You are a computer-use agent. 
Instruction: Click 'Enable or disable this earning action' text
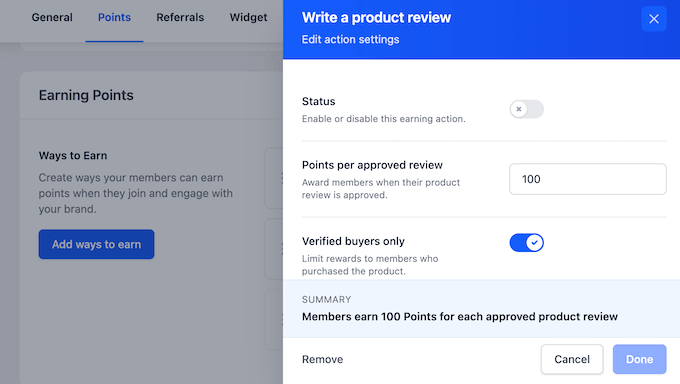383,119
